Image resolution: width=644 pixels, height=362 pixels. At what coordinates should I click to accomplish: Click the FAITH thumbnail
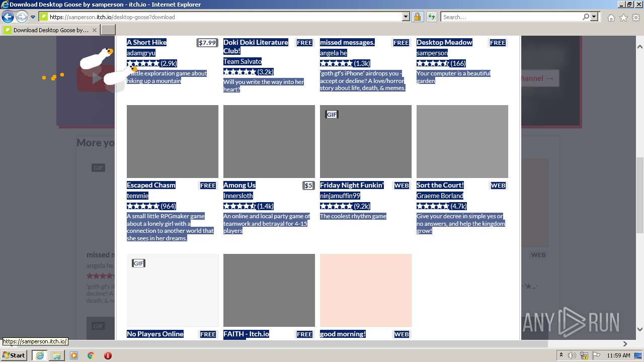tap(269, 290)
